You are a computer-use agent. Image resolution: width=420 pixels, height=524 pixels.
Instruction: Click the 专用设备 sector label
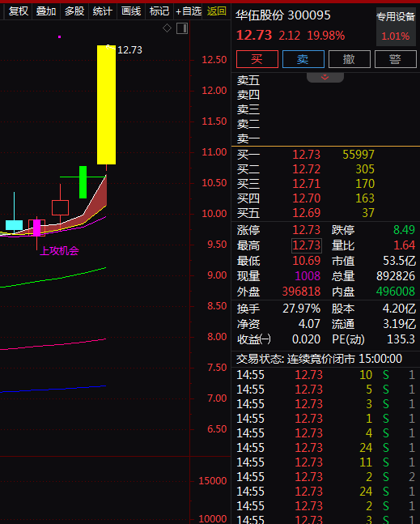point(396,17)
